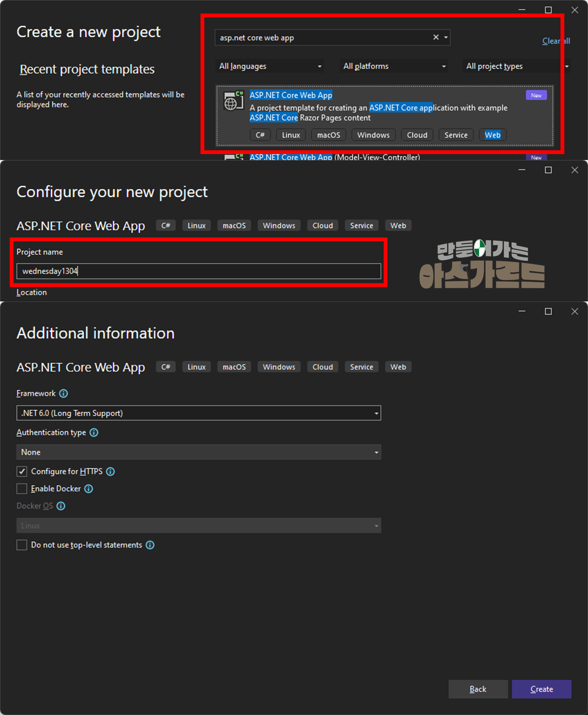588x715 pixels.
Task: Show info about Configure for HTTPS
Action: 110,472
